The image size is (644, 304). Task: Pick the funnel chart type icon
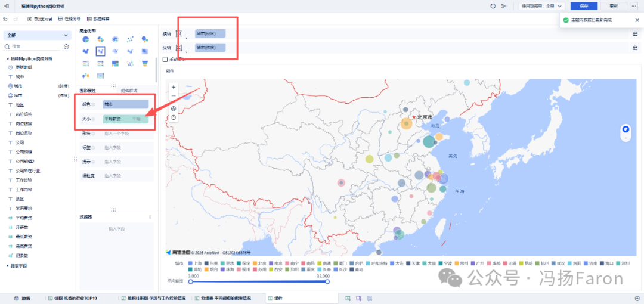click(144, 63)
